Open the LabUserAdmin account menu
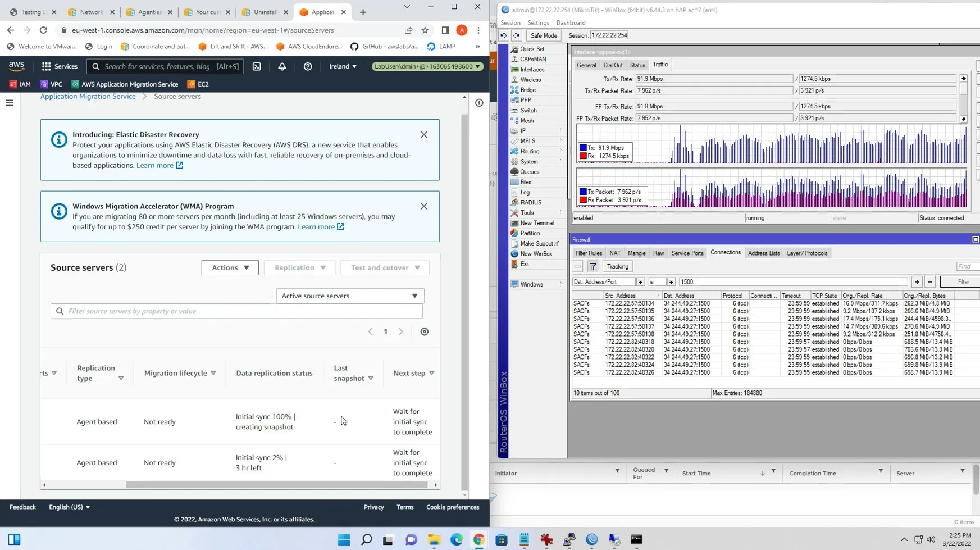The image size is (980, 550). pyautogui.click(x=427, y=66)
